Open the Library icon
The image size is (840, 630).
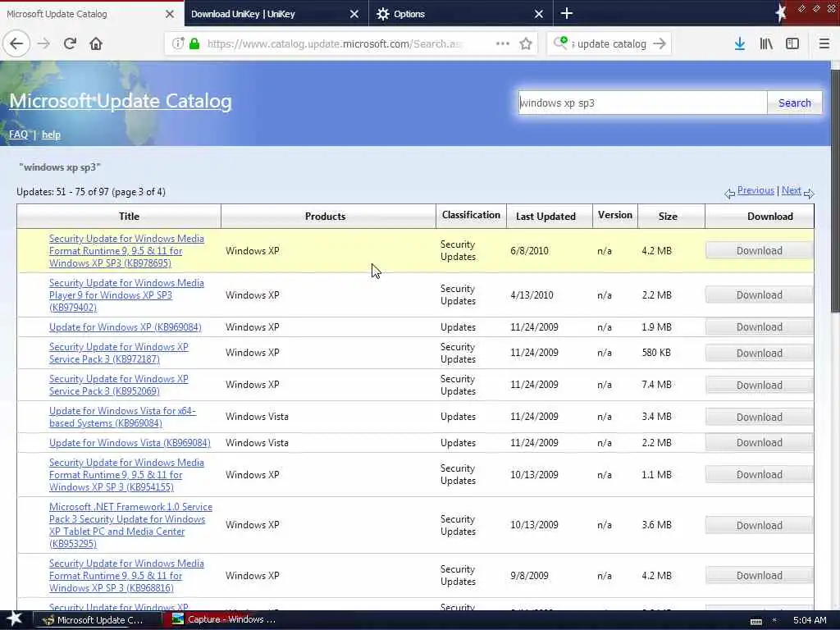point(766,43)
